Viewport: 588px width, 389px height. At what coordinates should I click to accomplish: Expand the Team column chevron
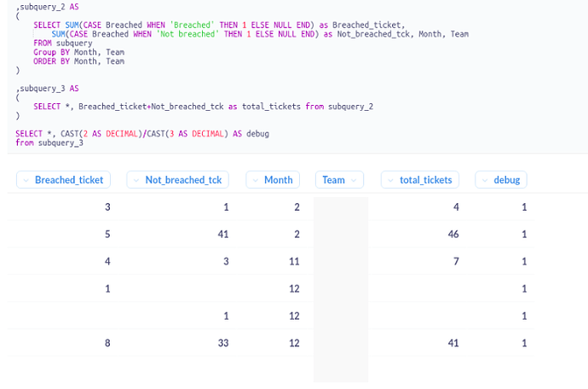coord(354,180)
